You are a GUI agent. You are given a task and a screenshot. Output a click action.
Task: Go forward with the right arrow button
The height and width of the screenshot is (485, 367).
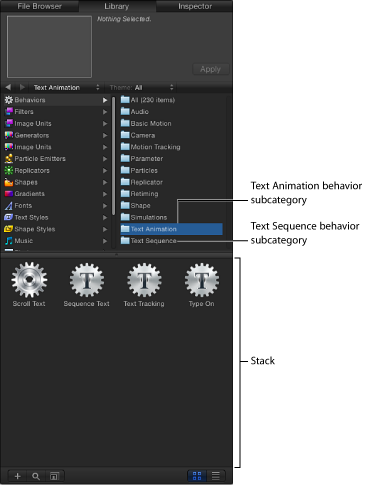pyautogui.click(x=22, y=87)
